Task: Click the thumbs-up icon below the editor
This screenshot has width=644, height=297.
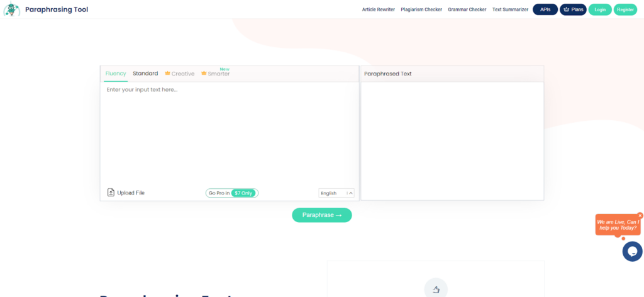Action: click(x=436, y=289)
